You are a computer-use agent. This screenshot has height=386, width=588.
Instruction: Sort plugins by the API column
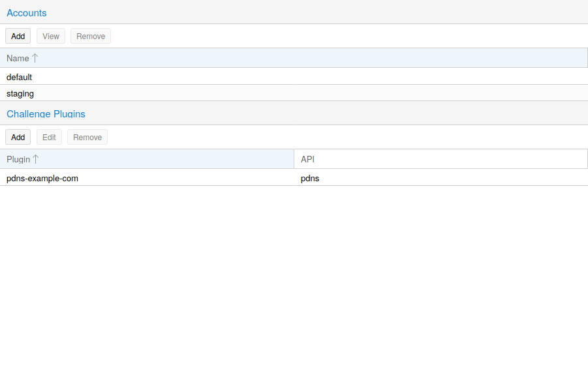pyautogui.click(x=308, y=159)
